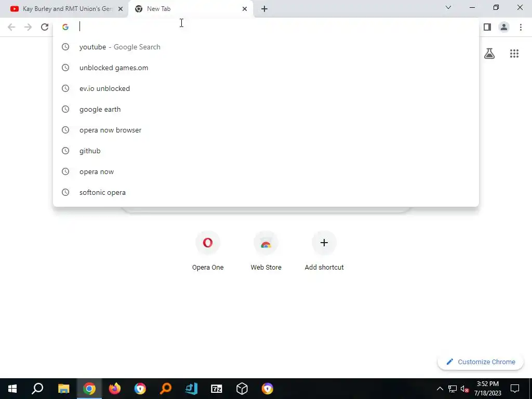Image resolution: width=532 pixels, height=399 pixels.
Task: Open the notification center icon
Action: click(515, 389)
